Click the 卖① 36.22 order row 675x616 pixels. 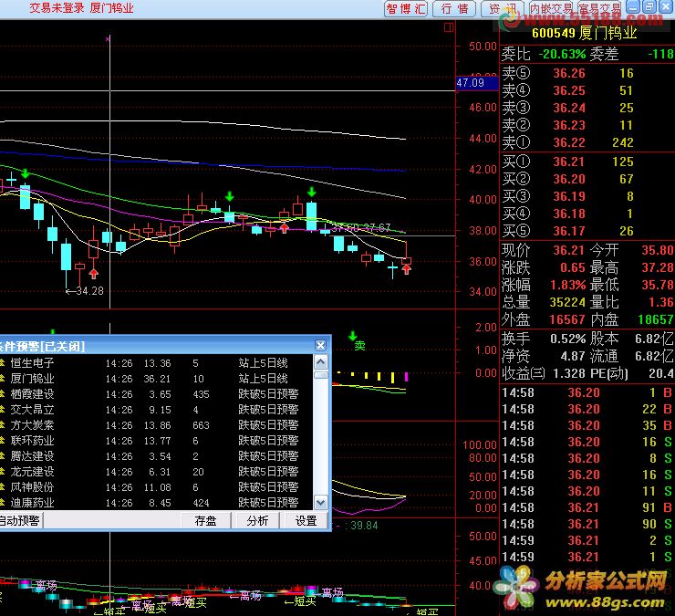coord(587,142)
